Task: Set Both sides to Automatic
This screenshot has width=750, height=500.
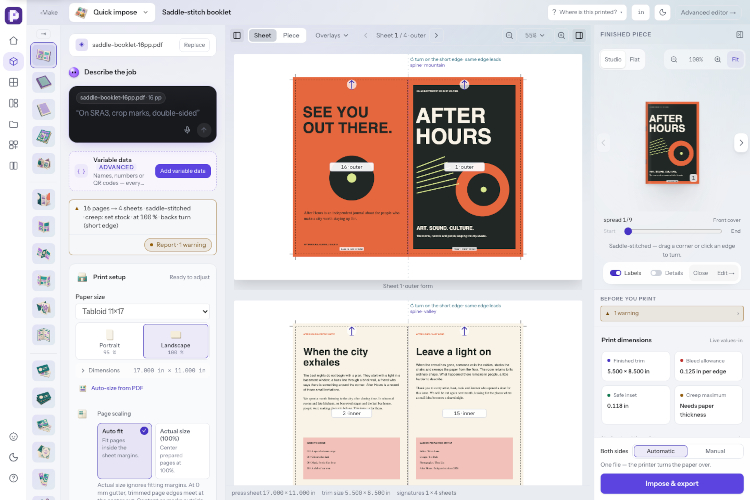Action: coord(661,451)
